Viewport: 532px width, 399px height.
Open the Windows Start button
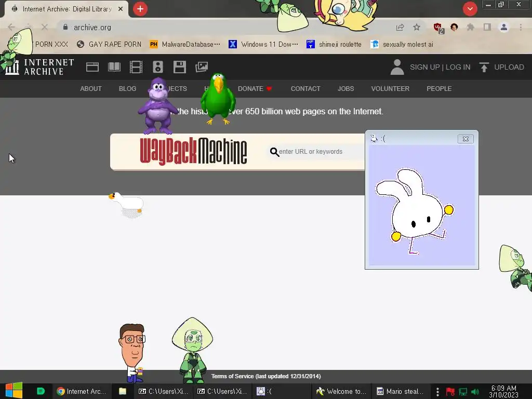click(x=14, y=391)
